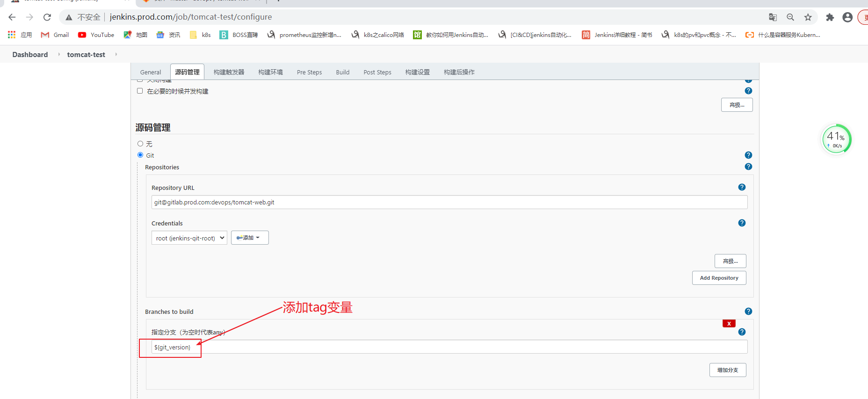868x399 pixels.
Task: Go forward in browser history
Action: pos(29,17)
